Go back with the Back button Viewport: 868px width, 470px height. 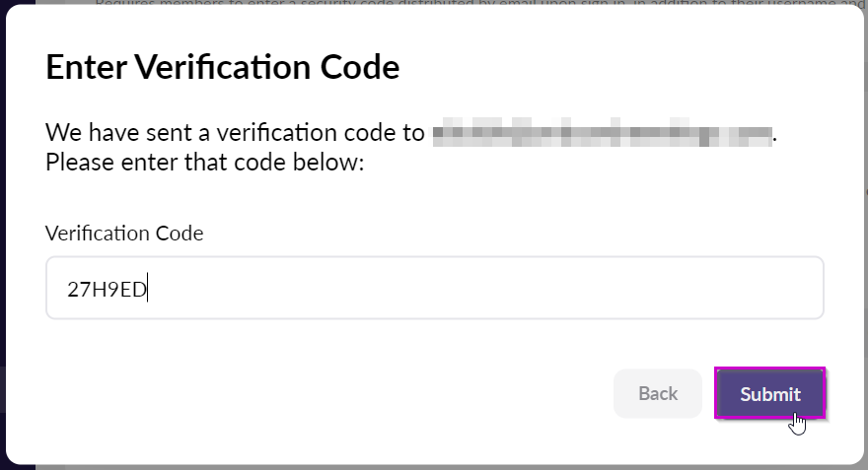(x=658, y=393)
